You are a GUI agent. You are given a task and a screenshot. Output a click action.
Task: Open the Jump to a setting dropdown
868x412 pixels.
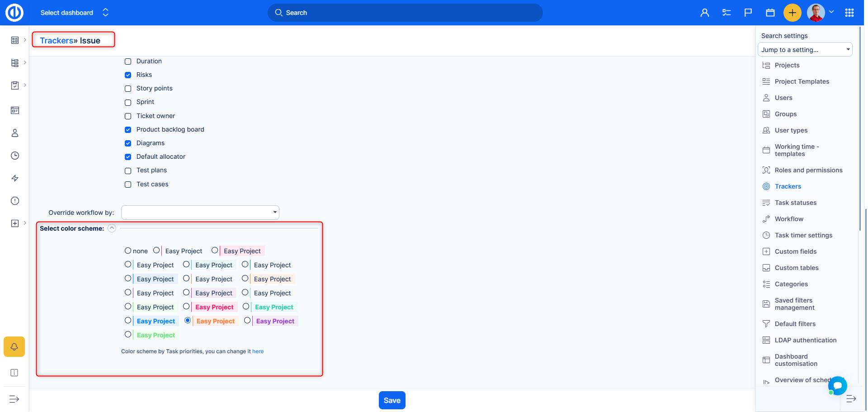click(805, 50)
